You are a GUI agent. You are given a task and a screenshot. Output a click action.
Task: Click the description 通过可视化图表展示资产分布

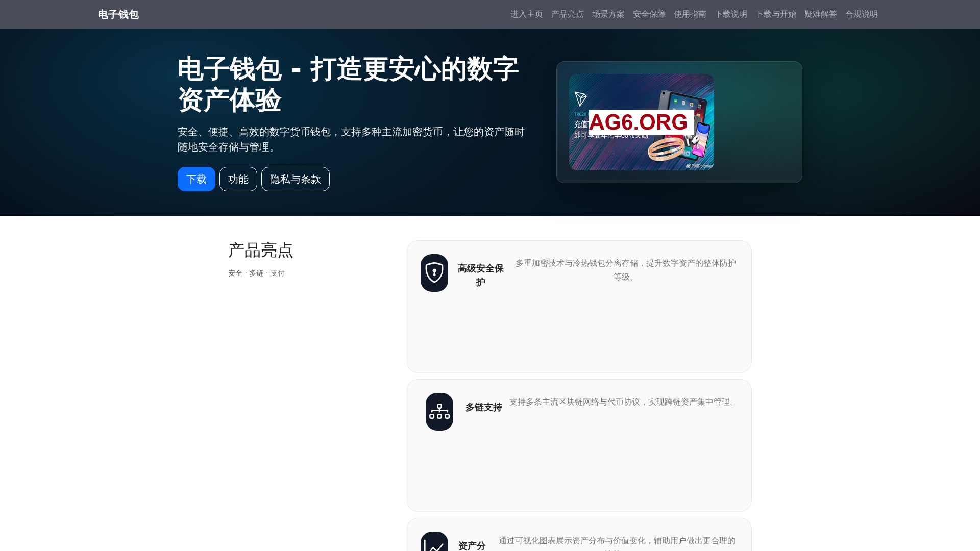617,543
